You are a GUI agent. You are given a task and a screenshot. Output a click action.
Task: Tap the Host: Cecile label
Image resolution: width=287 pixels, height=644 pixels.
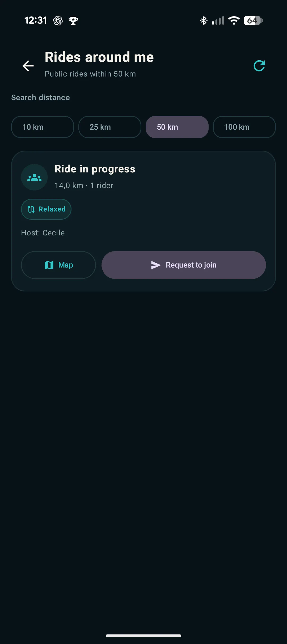(x=43, y=233)
